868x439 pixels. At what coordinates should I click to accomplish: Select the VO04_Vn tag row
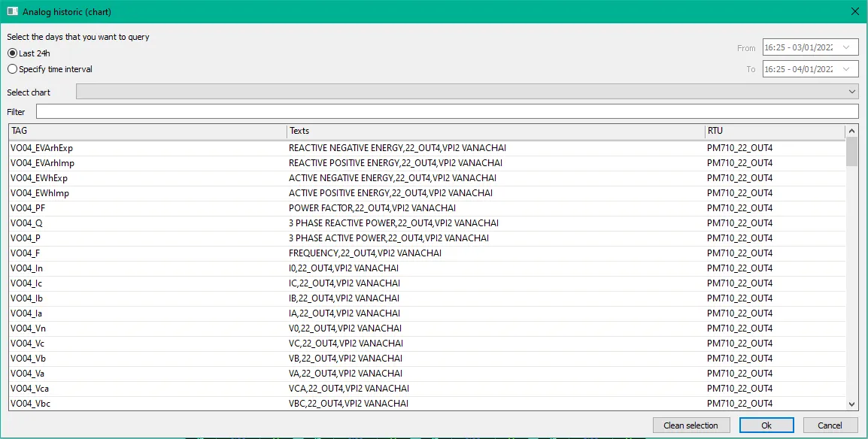427,328
